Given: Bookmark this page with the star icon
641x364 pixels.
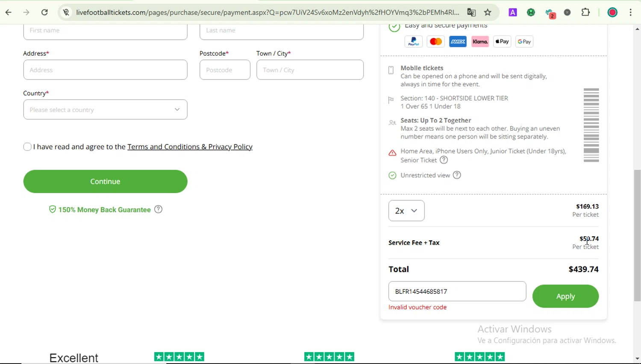Looking at the screenshot, I should (x=488, y=12).
